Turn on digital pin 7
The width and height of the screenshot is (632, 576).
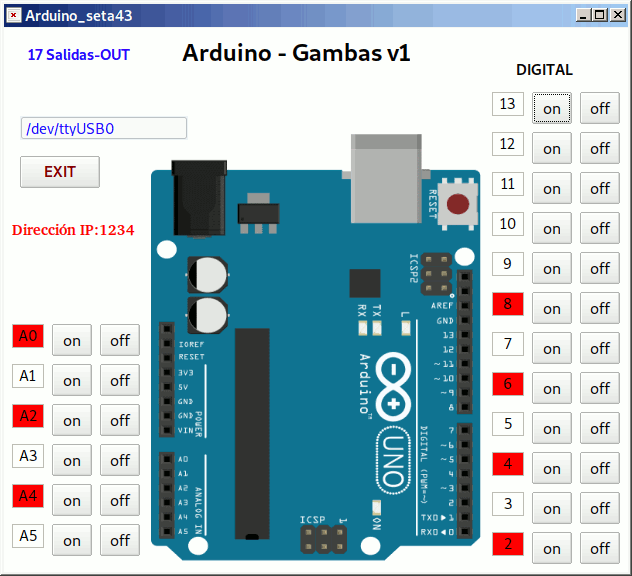(x=551, y=348)
